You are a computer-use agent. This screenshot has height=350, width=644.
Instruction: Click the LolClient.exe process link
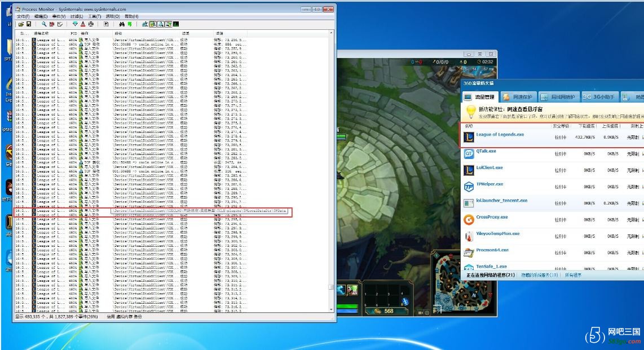489,167
